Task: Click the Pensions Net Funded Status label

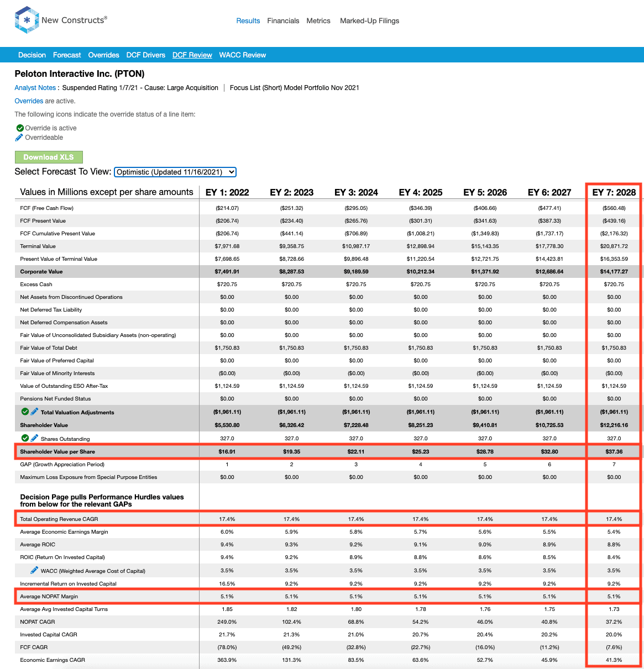Action: [x=55, y=399]
